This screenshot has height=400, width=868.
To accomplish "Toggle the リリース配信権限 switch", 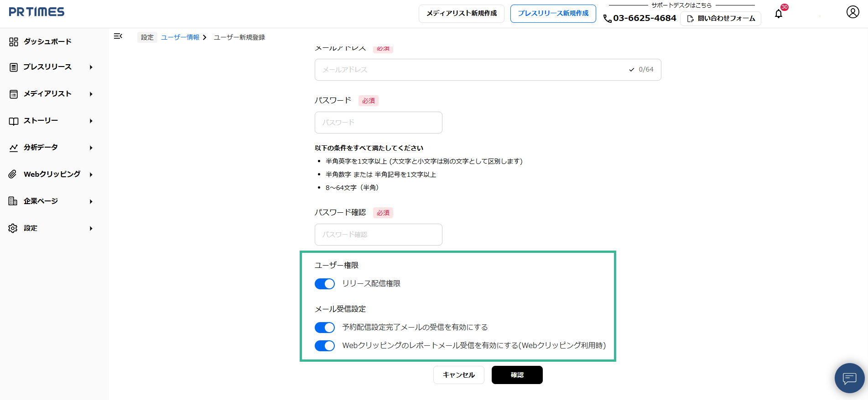I will click(325, 284).
